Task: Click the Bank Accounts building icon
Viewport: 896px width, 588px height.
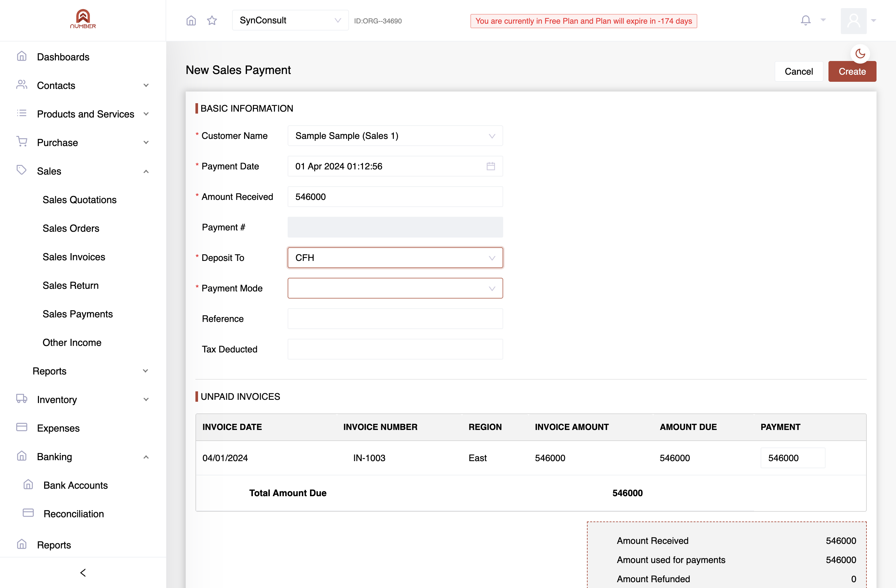Action: (28, 484)
